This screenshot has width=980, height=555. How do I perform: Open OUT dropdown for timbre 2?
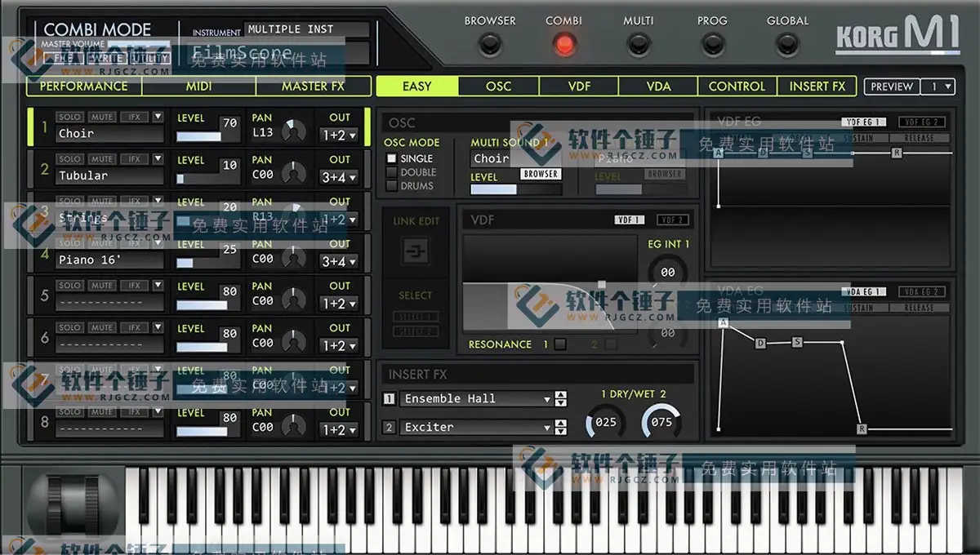click(340, 177)
